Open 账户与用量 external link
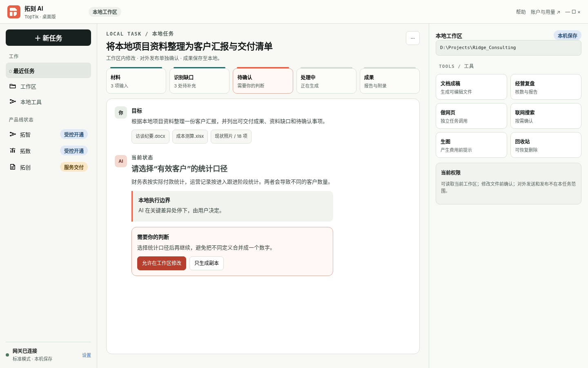The height and width of the screenshot is (368, 588). pos(545,12)
